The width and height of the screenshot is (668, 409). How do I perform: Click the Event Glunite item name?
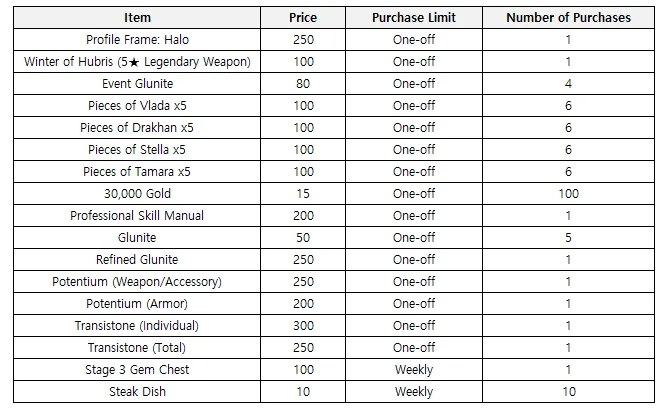click(137, 84)
